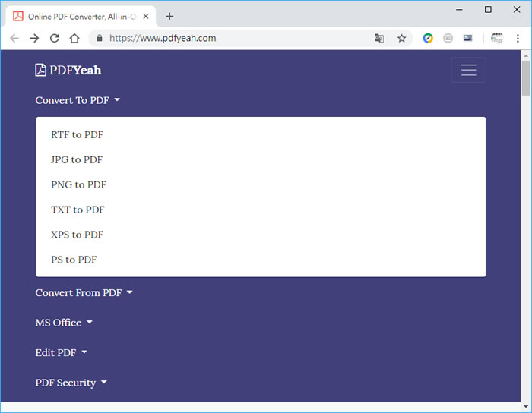The image size is (532, 413).
Task: Open the translate page icon
Action: pyautogui.click(x=379, y=38)
